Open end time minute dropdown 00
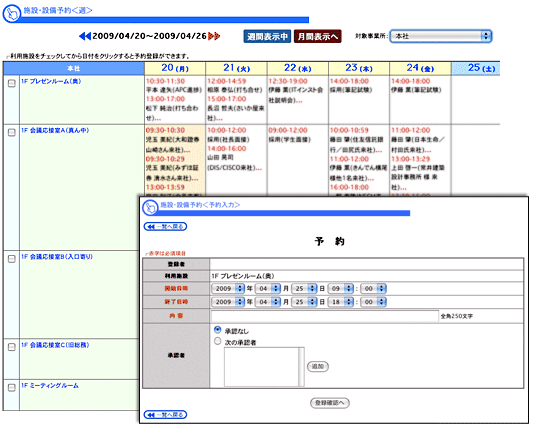This screenshot has width=550, height=435. (x=374, y=302)
